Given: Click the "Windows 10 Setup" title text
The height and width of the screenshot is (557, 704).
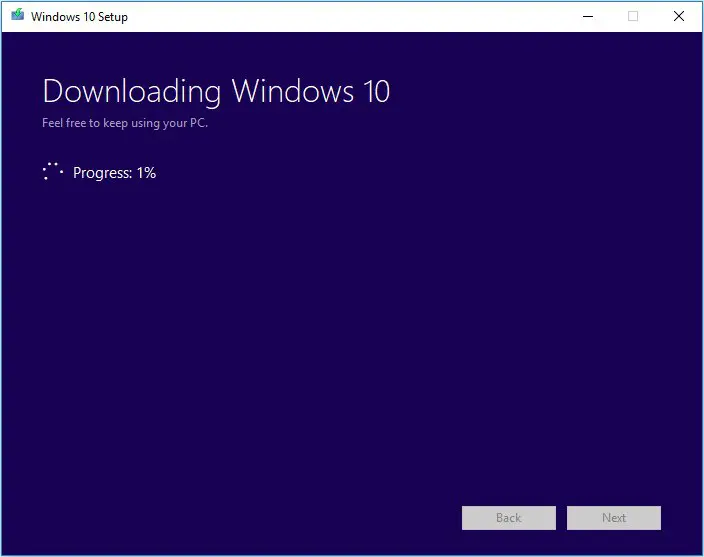Looking at the screenshot, I should click(79, 17).
